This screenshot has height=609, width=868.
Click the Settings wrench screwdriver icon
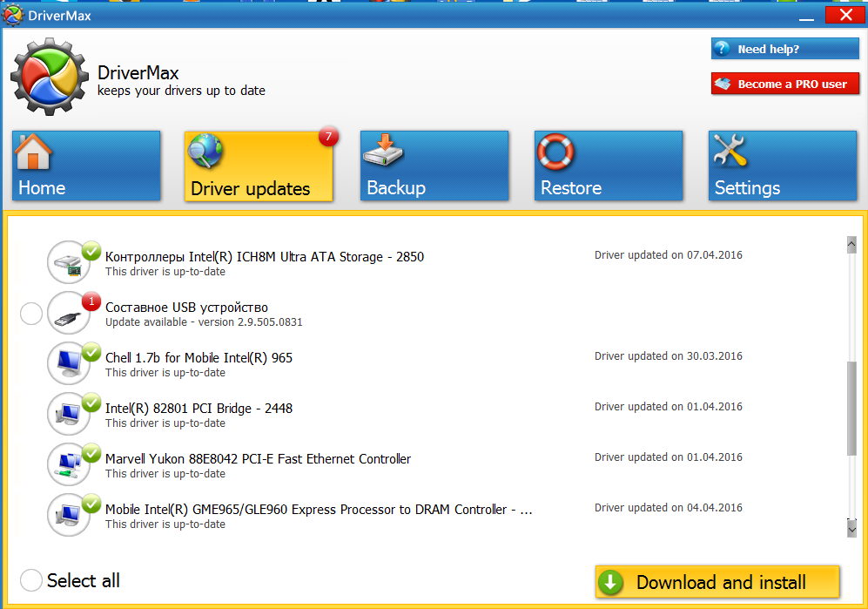tap(730, 151)
